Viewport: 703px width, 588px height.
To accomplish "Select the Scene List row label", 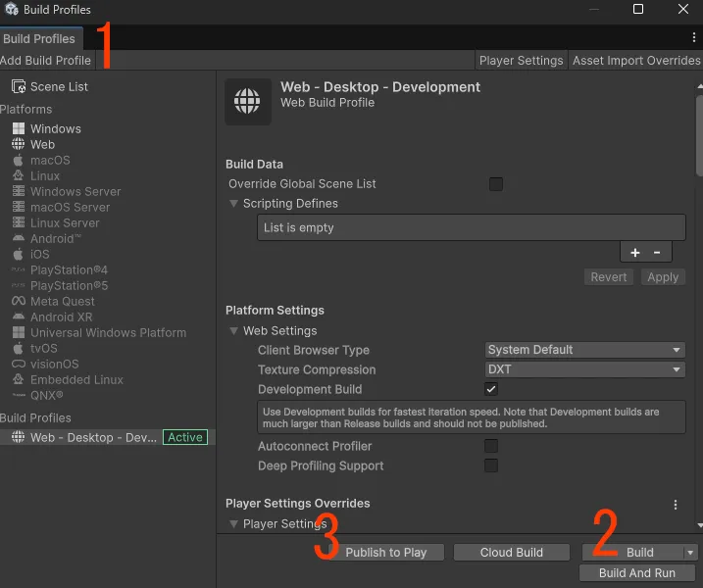I will 59,86.
